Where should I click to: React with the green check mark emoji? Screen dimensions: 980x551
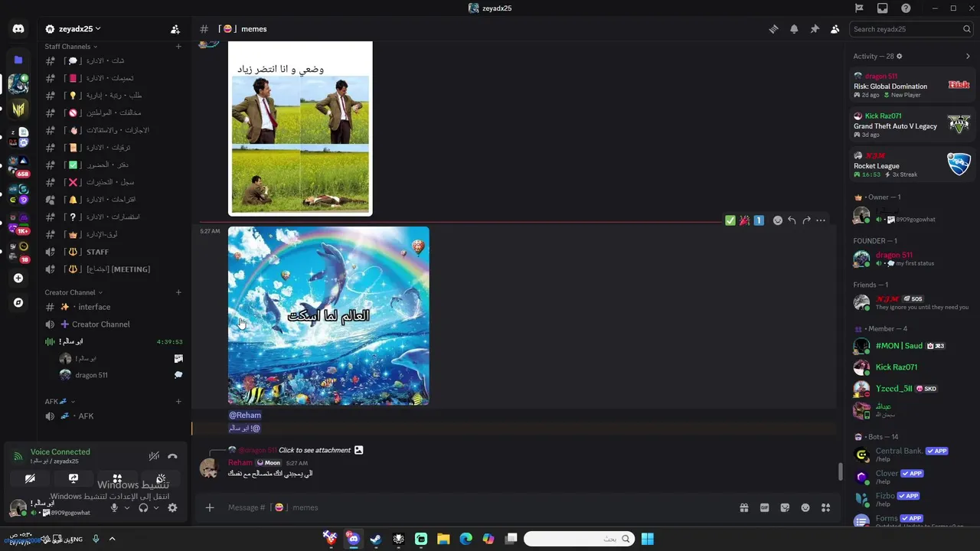[x=730, y=220]
